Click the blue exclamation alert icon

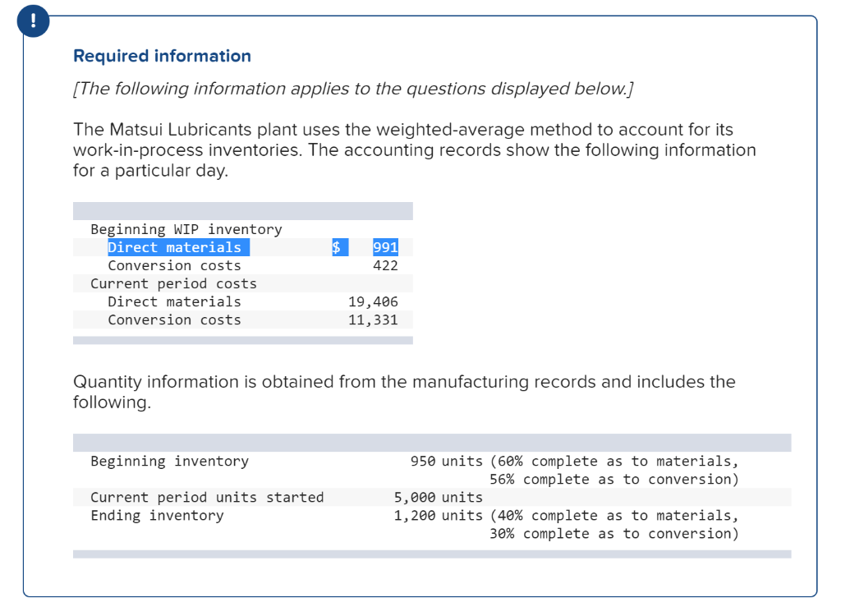[33, 21]
